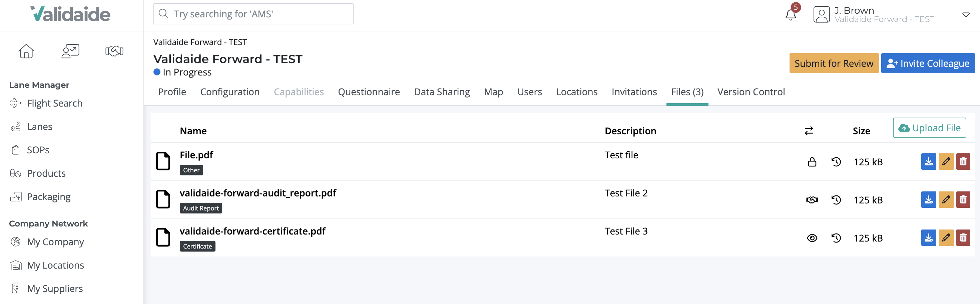Image resolution: width=980 pixels, height=304 pixels.
Task: Click the Flight Search airplane icon
Action: tap(16, 103)
